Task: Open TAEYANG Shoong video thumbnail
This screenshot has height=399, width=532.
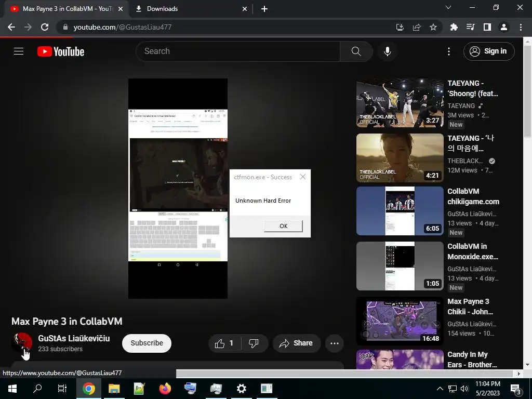Action: tap(400, 103)
